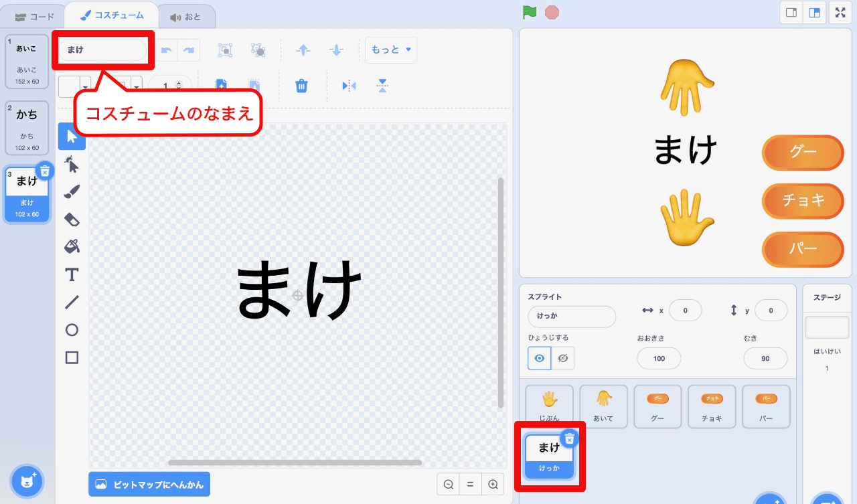Click the y position field
The image size is (857, 504).
pos(771,311)
